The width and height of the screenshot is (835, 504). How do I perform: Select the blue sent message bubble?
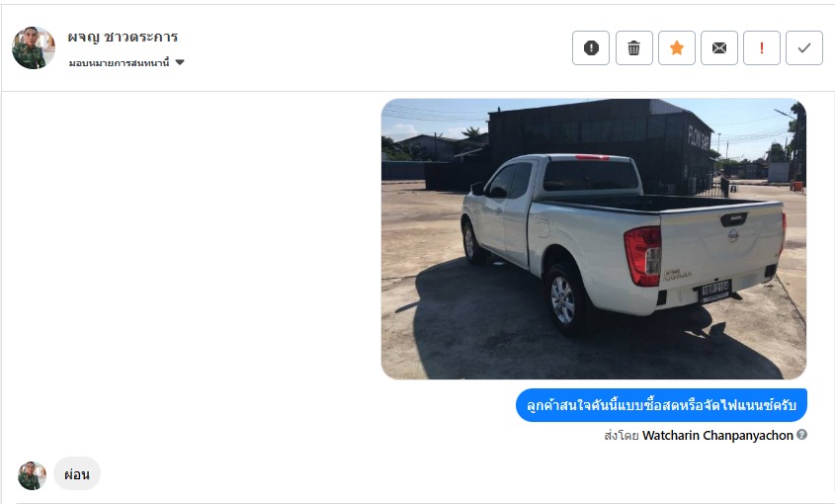tap(661, 405)
